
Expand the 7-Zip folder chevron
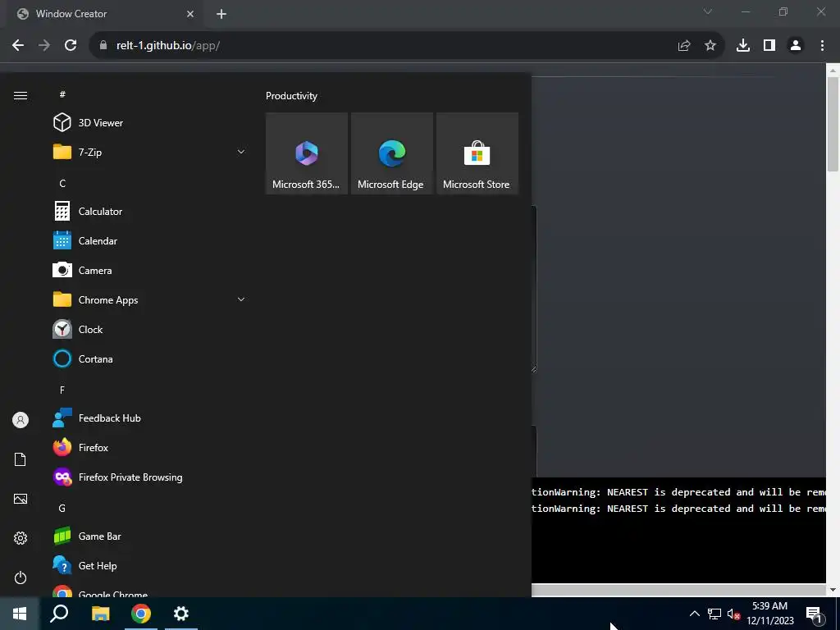(x=241, y=152)
